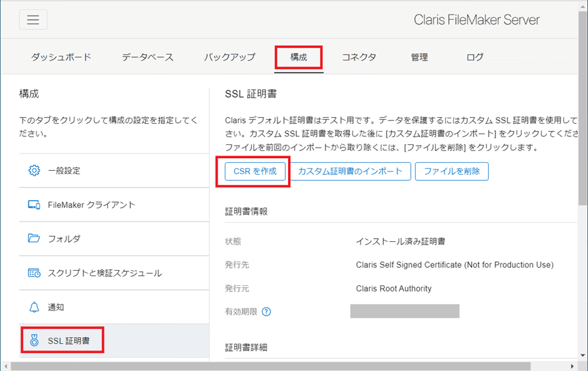Open 通知 settings in sidebar
The width and height of the screenshot is (588, 371).
tap(114, 307)
